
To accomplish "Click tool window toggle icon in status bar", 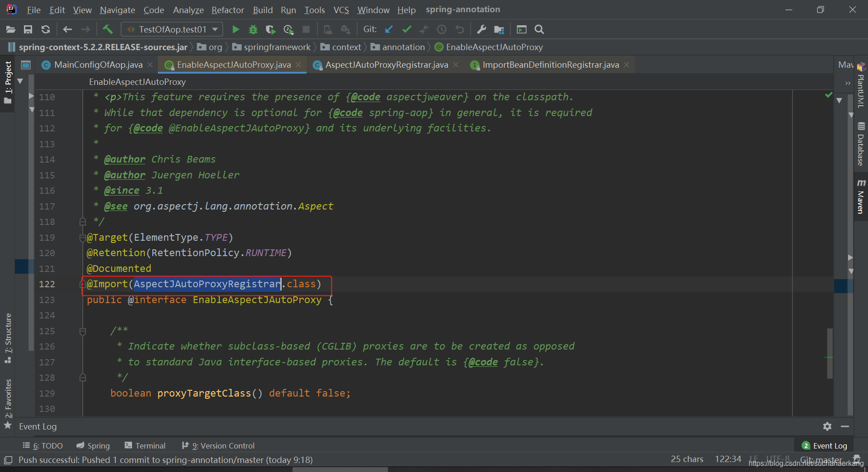I will (x=8, y=460).
